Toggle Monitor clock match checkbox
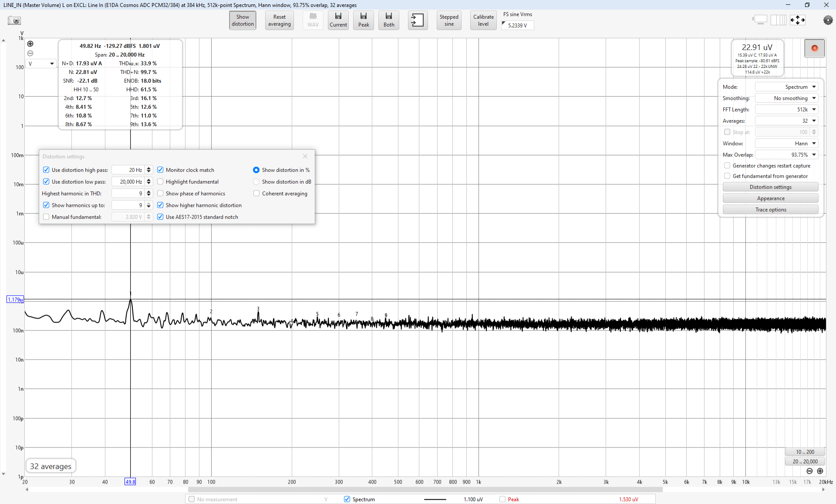 160,170
